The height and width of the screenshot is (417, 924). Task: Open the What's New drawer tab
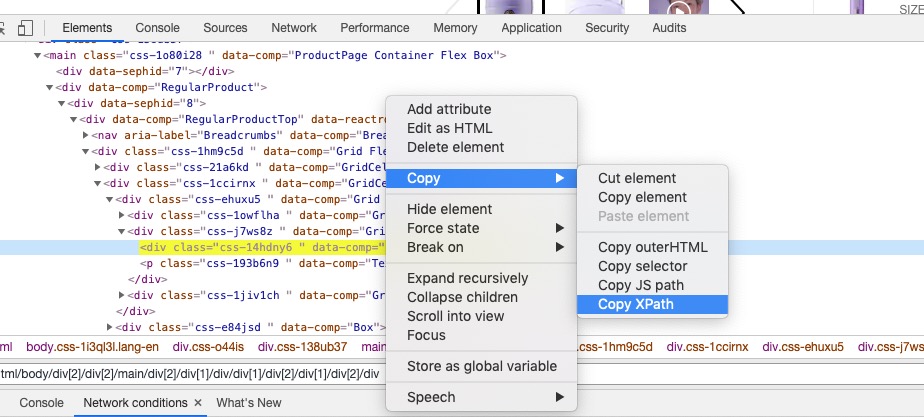pos(249,403)
